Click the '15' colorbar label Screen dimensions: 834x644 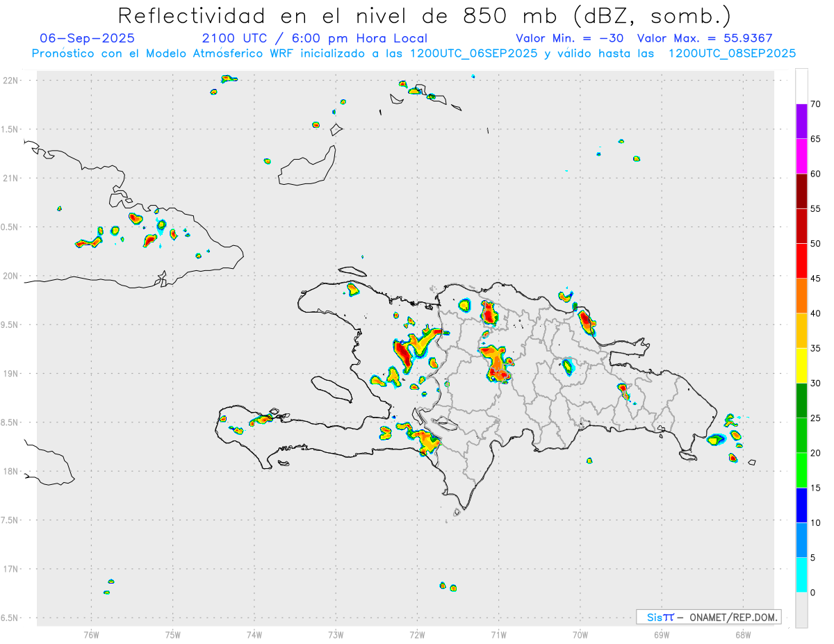[x=816, y=488]
